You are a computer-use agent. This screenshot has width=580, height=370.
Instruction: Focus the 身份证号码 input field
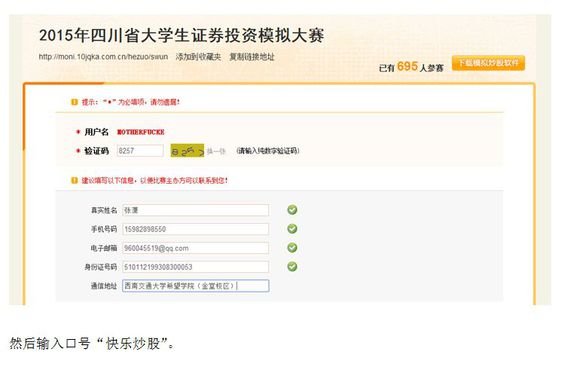point(196,267)
